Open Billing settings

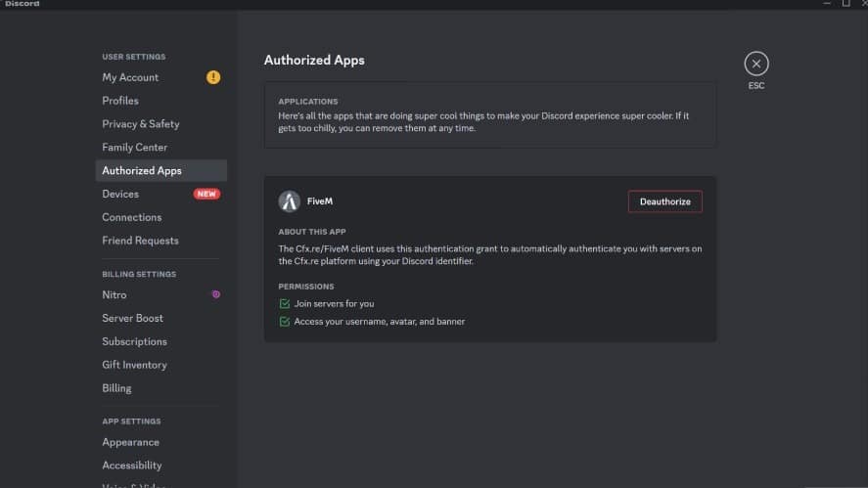click(x=161, y=388)
